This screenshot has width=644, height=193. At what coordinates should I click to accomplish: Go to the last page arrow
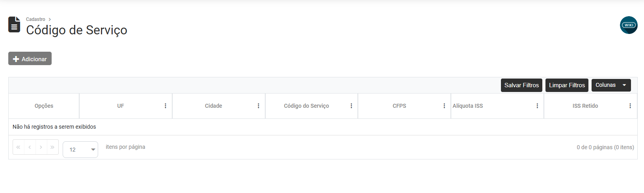pos(52,147)
